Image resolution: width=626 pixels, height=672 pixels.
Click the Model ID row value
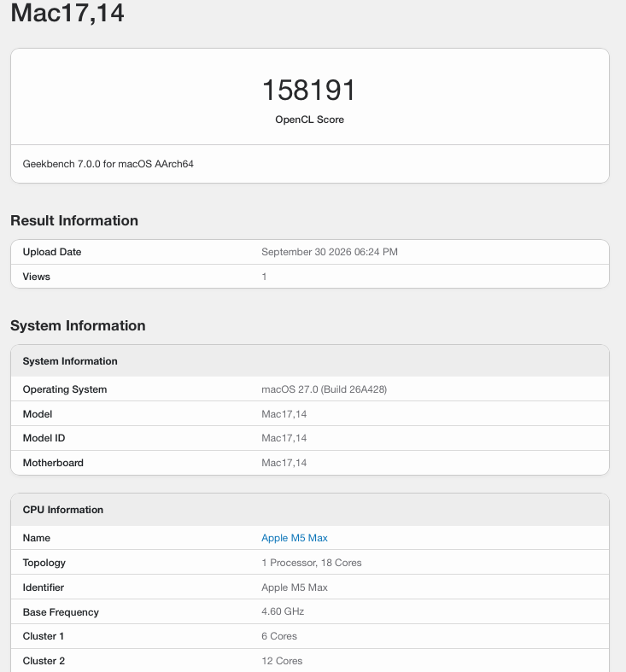click(284, 438)
